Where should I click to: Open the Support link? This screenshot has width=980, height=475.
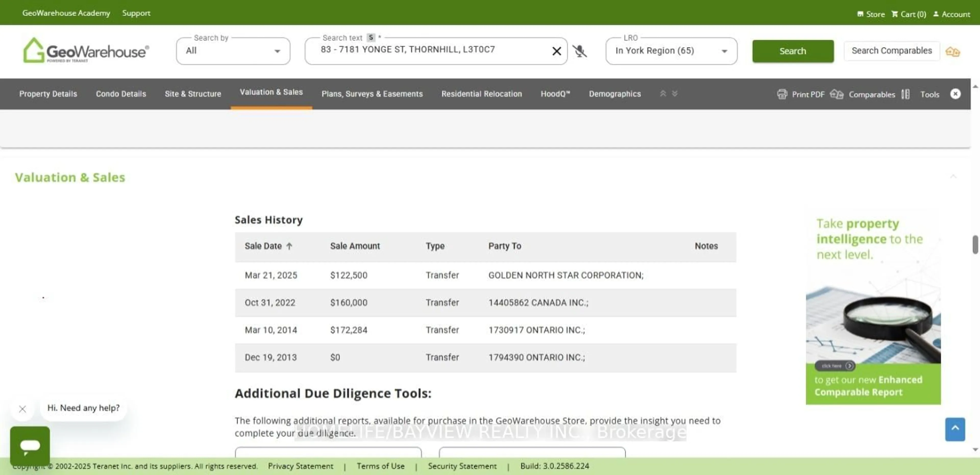136,13
